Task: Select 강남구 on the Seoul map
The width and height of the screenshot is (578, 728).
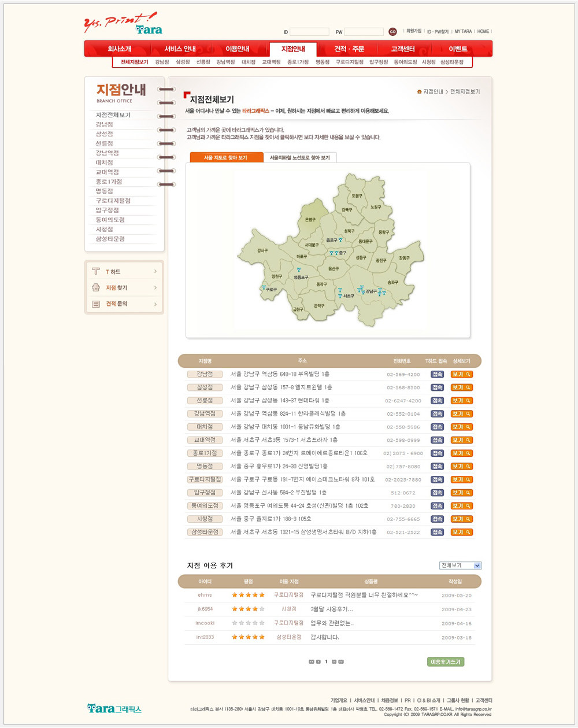Action: (370, 291)
